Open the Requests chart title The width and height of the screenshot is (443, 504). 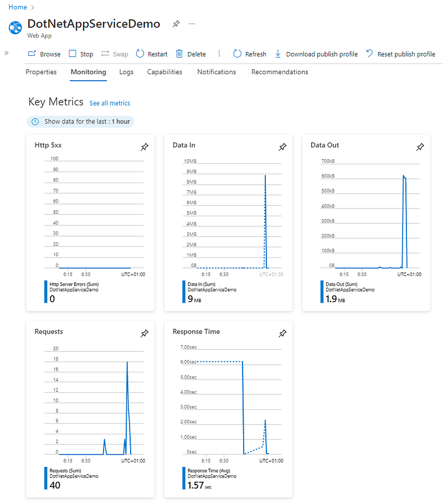pos(49,331)
